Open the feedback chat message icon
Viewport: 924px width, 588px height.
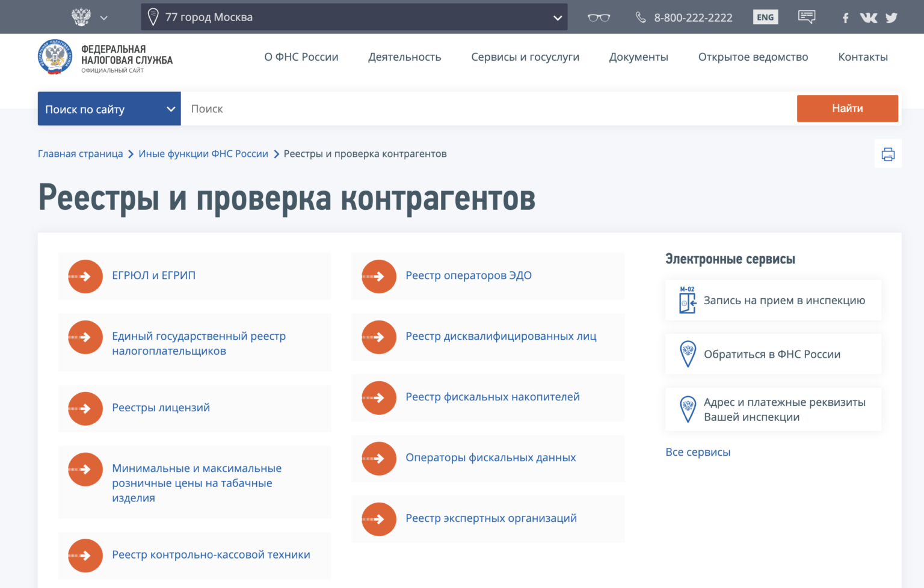[807, 17]
